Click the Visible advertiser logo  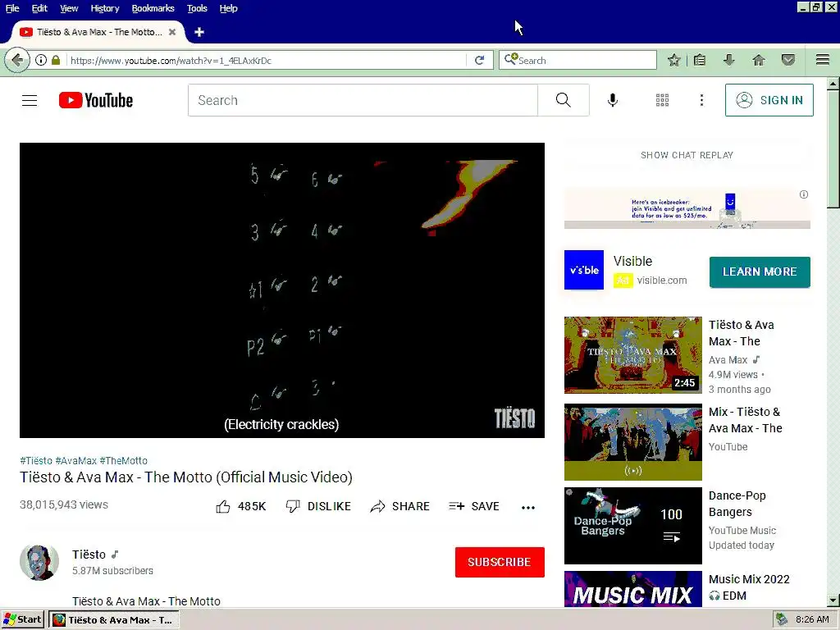tap(584, 270)
